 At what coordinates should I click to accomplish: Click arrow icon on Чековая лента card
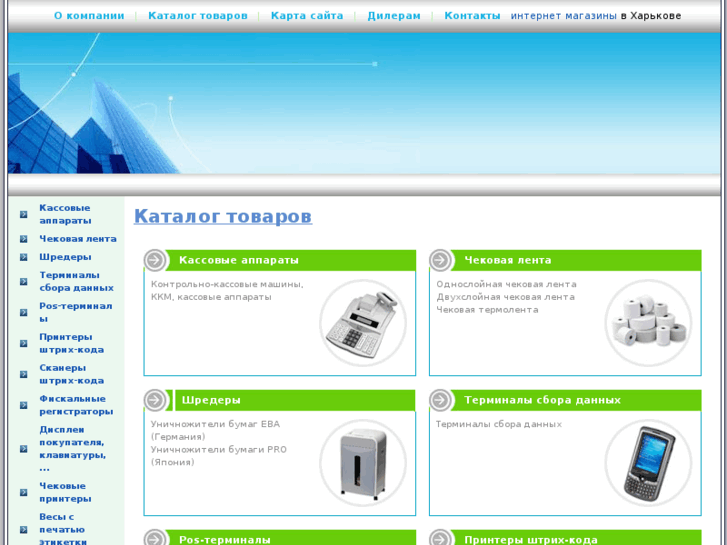tap(440, 260)
